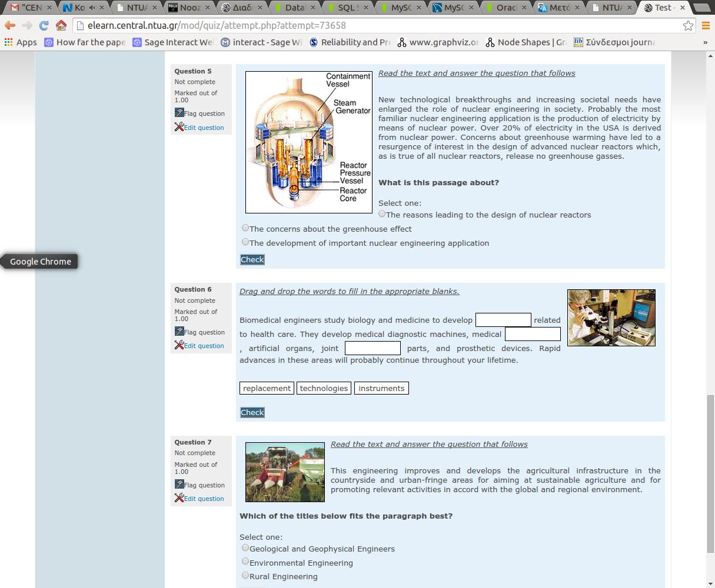Open the www.graphviz.org bookmark
The height and width of the screenshot is (588, 715).
click(438, 42)
